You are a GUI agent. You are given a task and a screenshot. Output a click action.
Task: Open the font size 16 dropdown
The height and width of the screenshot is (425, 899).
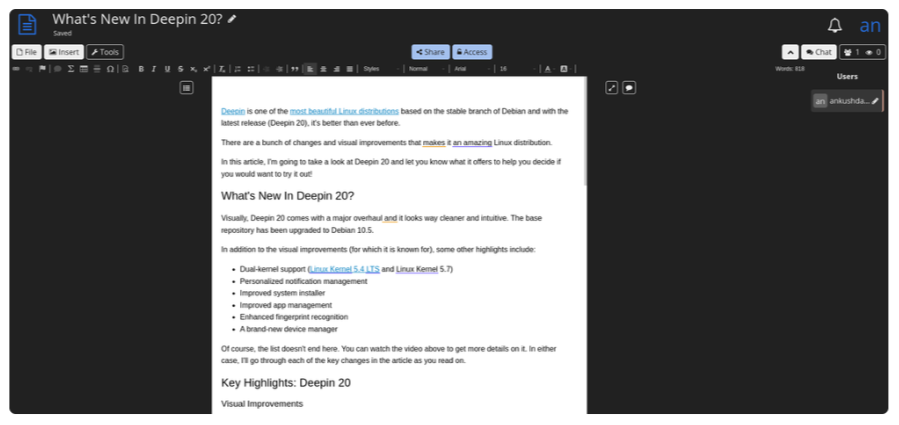[518, 69]
